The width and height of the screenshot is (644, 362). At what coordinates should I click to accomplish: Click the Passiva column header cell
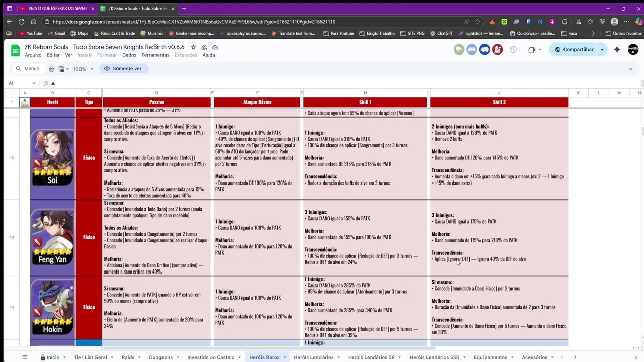click(156, 102)
